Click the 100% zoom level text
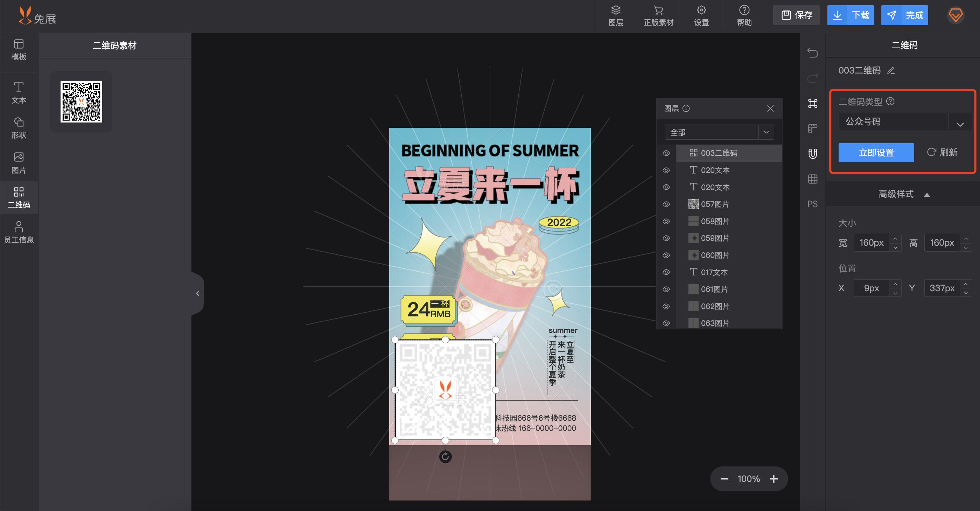The image size is (980, 511). coord(748,479)
